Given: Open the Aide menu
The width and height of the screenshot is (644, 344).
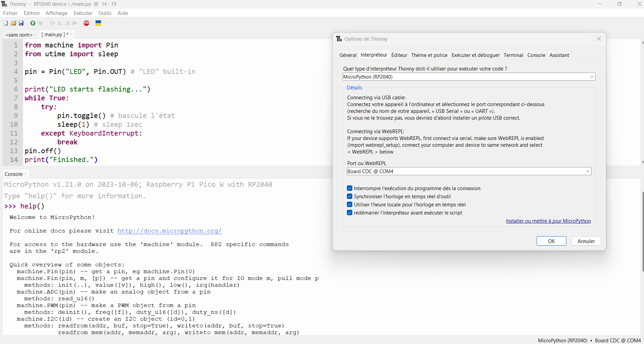Looking at the screenshot, I should [123, 13].
